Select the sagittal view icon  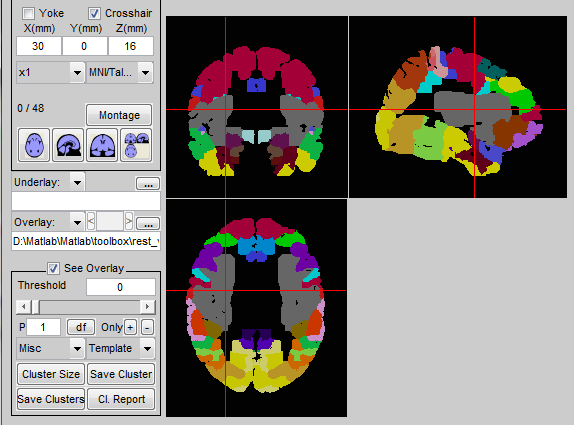pos(68,145)
